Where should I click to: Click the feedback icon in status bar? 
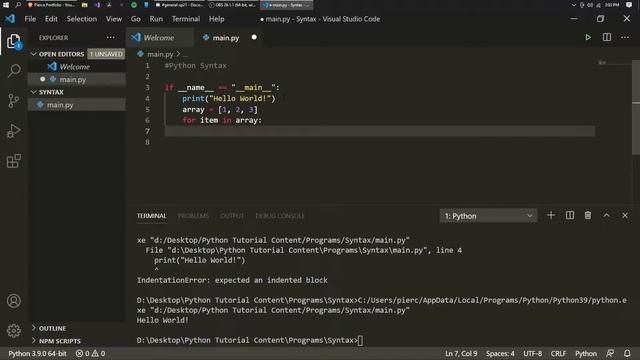(x=610, y=353)
